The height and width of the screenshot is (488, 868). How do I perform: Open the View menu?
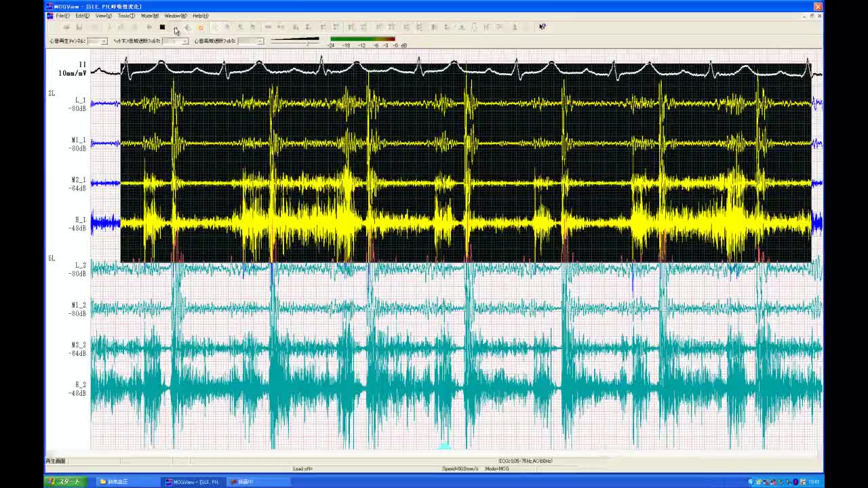pos(103,16)
